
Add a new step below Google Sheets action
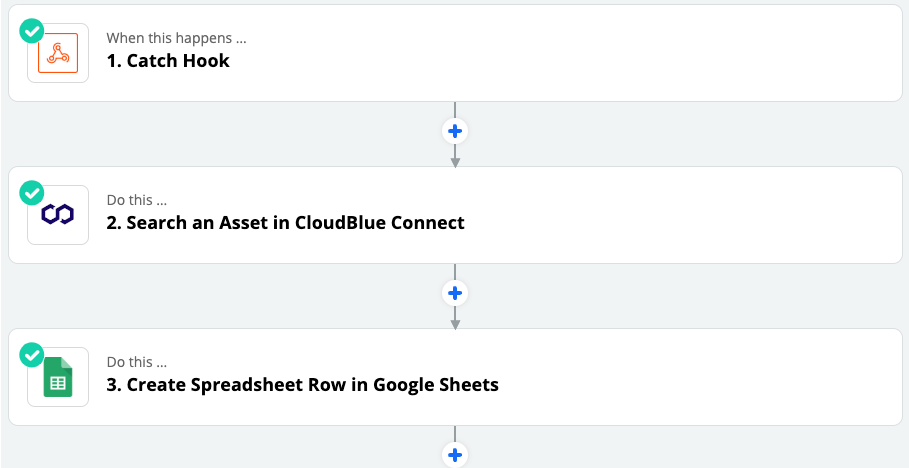click(x=455, y=455)
